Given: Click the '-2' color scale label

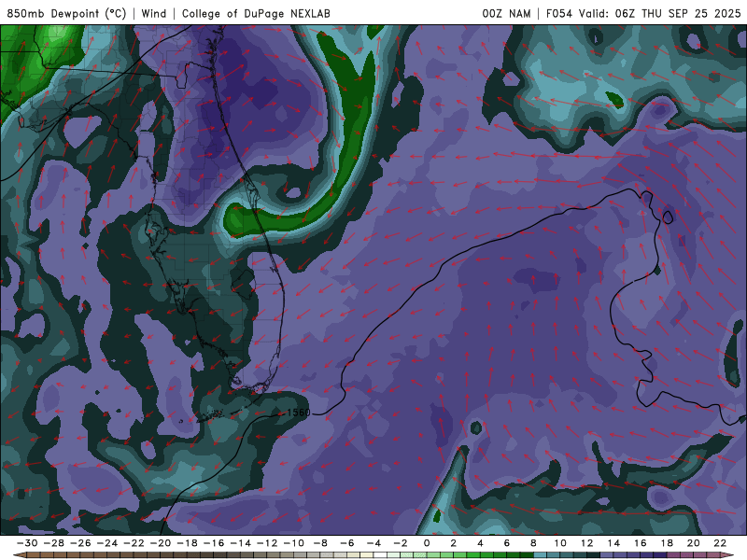Looking at the screenshot, I should (x=401, y=543).
